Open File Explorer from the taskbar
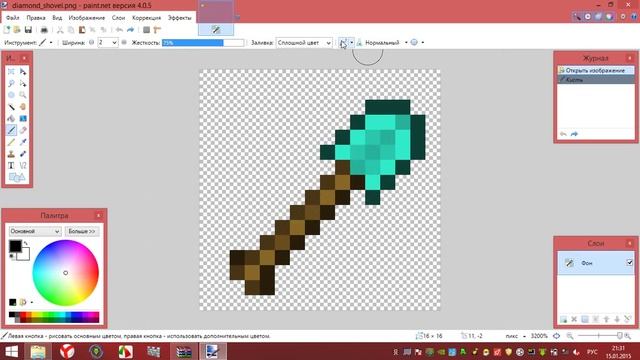640x360 pixels. pyautogui.click(x=38, y=351)
